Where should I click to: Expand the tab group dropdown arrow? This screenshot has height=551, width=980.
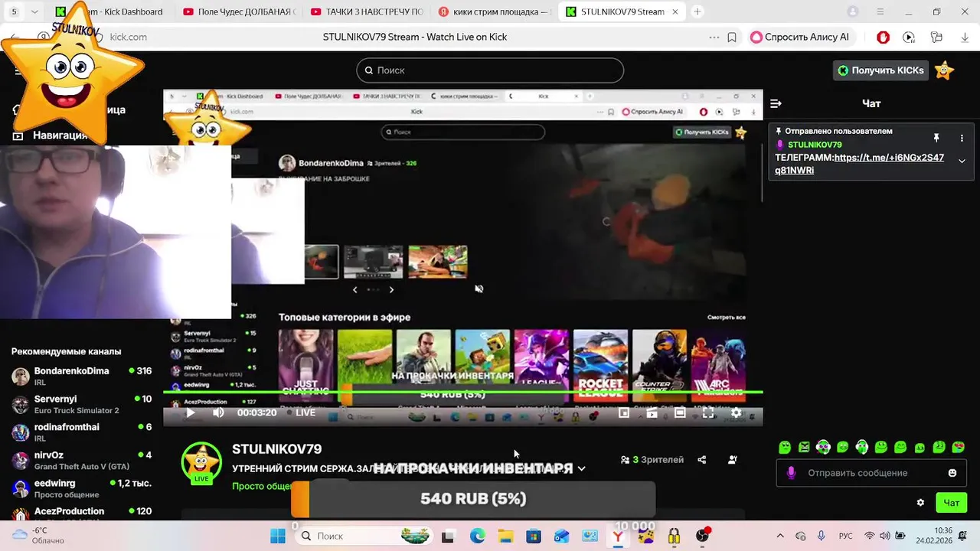pyautogui.click(x=35, y=11)
